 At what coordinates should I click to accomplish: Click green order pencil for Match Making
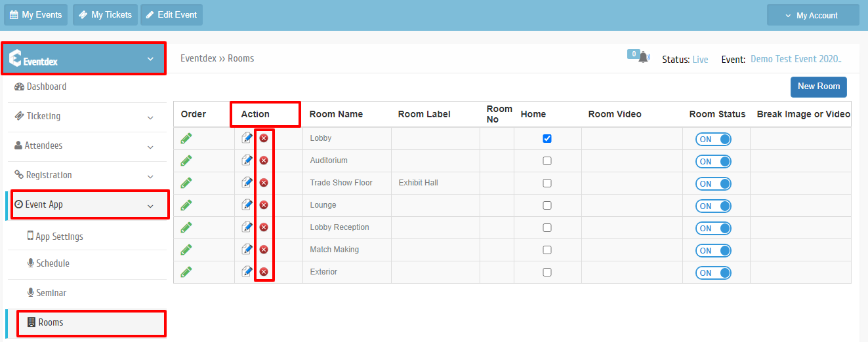[186, 250]
